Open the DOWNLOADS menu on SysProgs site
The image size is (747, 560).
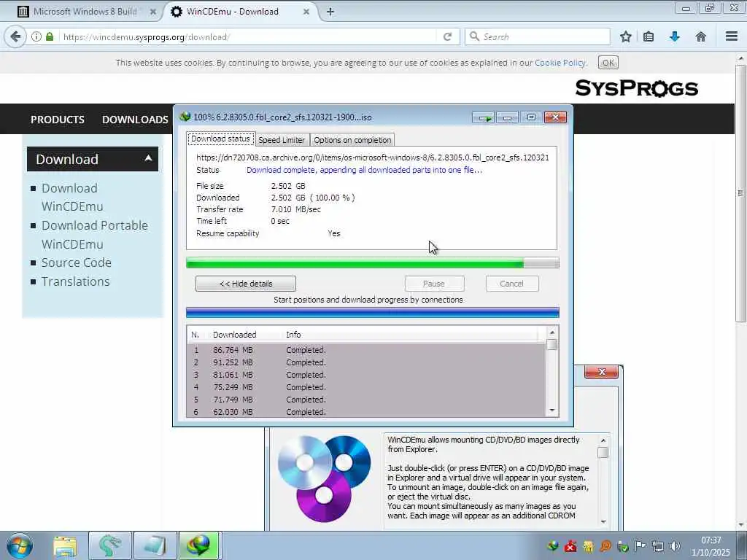[x=135, y=120]
